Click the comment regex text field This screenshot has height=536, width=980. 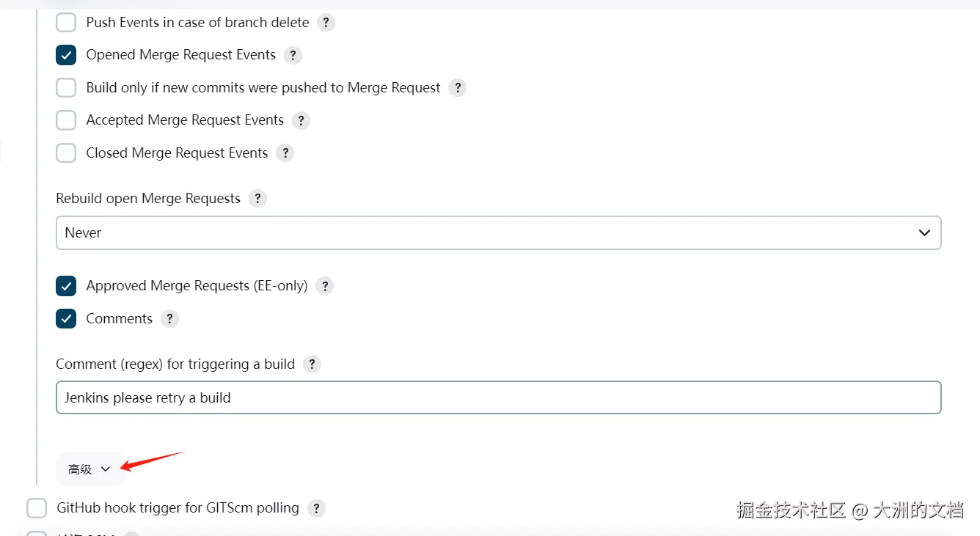tap(498, 397)
